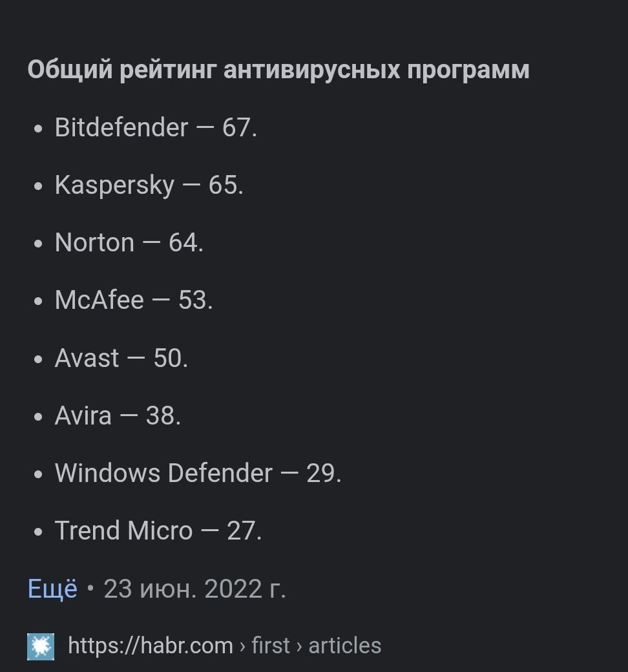Click the Habr favicon icon

tap(41, 646)
